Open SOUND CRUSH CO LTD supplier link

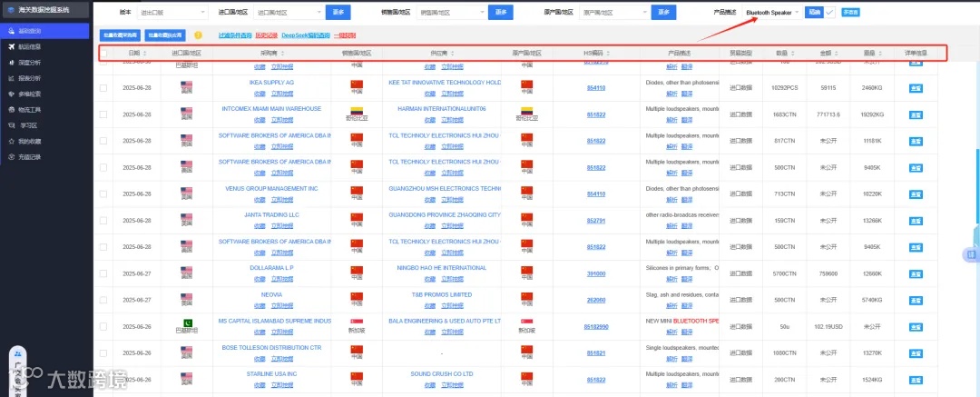coord(441,373)
